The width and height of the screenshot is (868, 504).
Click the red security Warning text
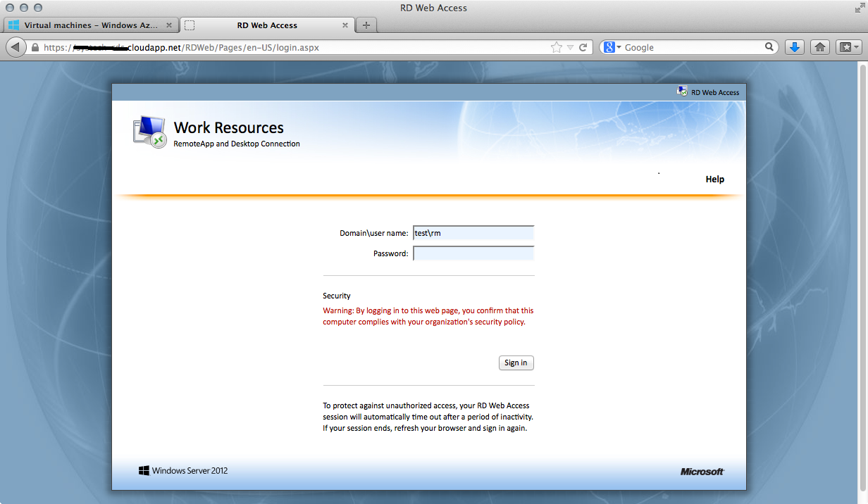428,316
